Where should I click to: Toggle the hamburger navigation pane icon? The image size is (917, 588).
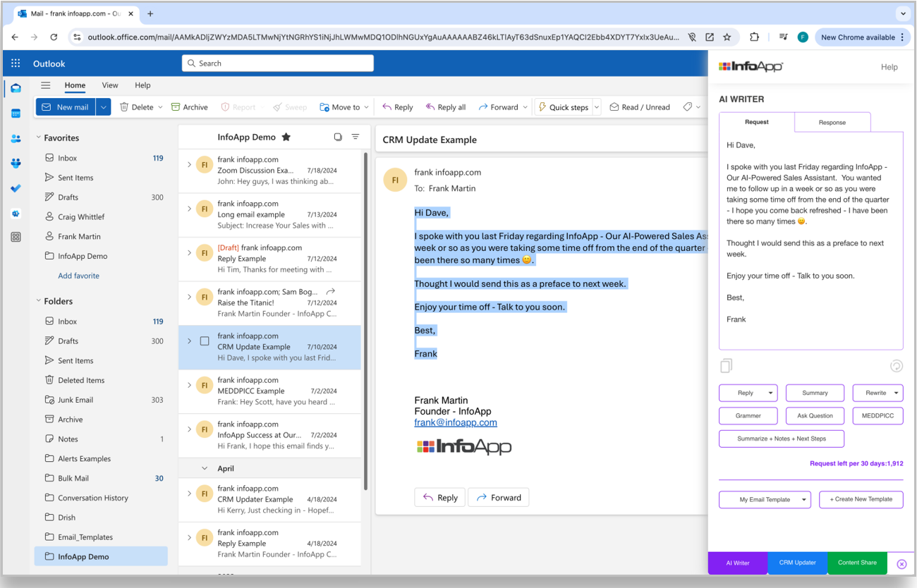[46, 85]
